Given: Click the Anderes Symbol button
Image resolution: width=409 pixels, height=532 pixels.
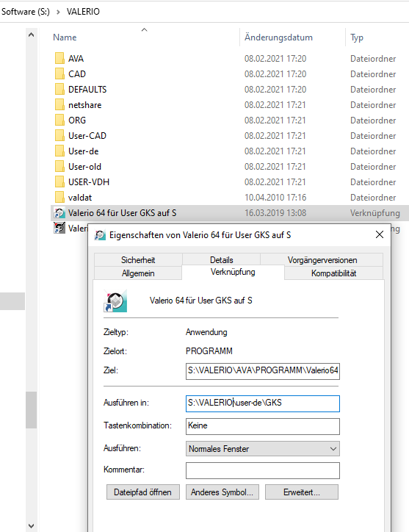Looking at the screenshot, I should point(222,492).
